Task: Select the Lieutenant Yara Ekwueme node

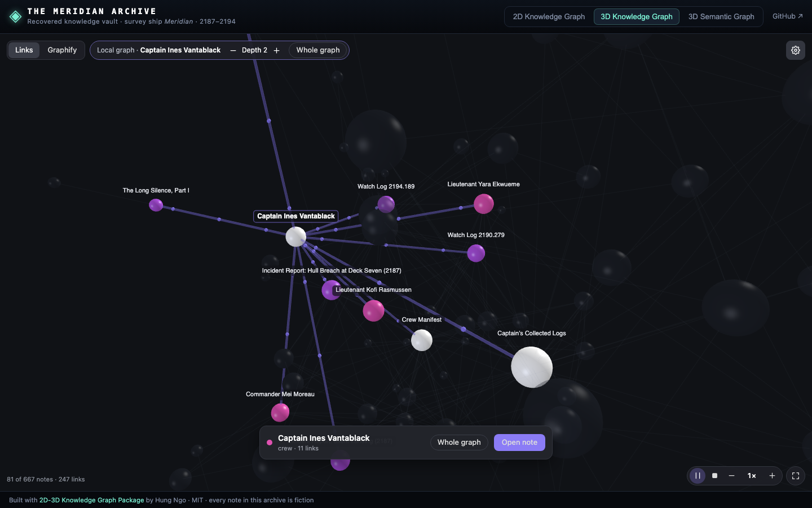Action: pos(483,204)
